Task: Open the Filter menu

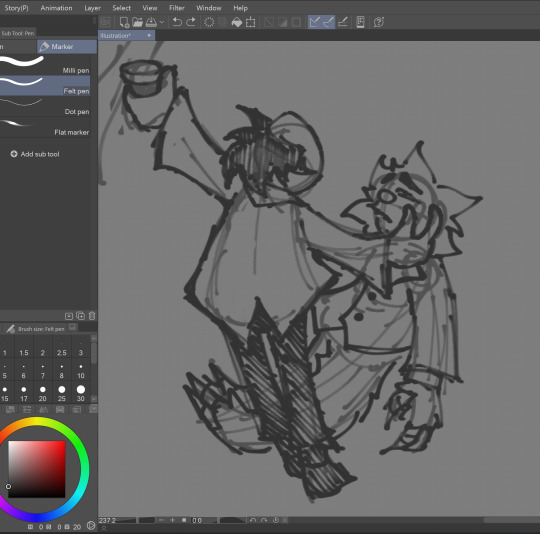Action: 177,8
